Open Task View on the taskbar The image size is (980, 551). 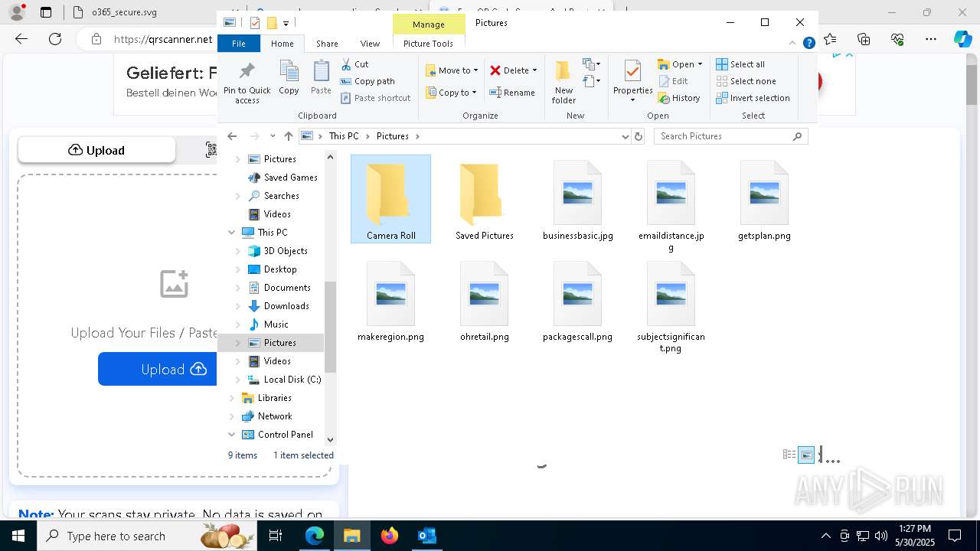(x=276, y=536)
